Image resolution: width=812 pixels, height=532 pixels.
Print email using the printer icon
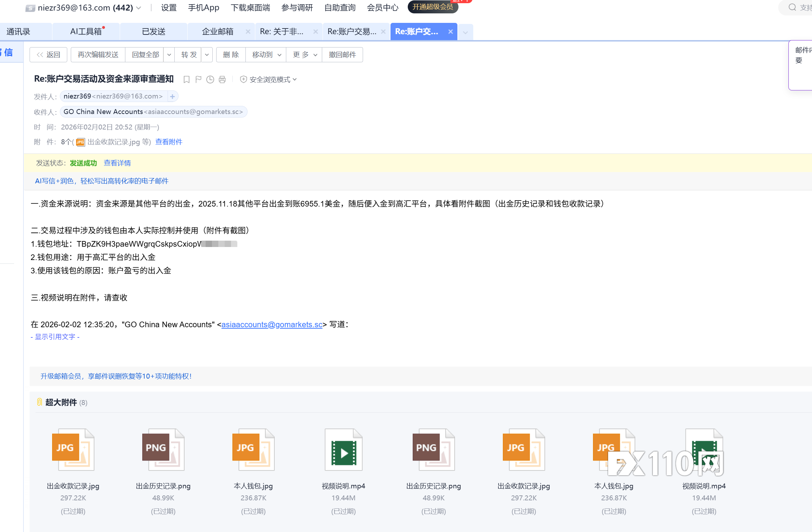222,80
